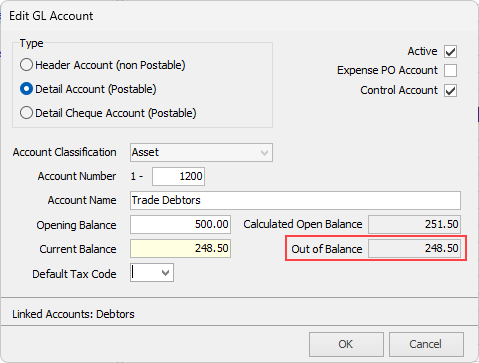Click the Linked Accounts: Debtors text

[x=73, y=314]
